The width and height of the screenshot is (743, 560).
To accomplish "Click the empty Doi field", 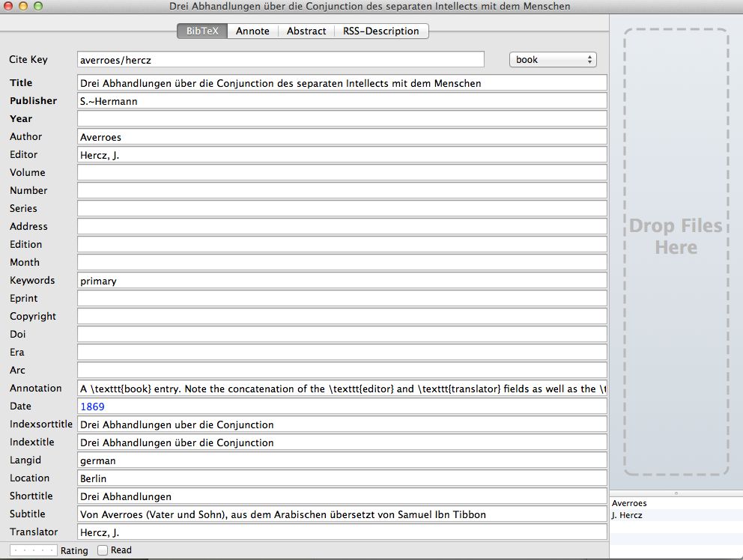I will point(342,335).
